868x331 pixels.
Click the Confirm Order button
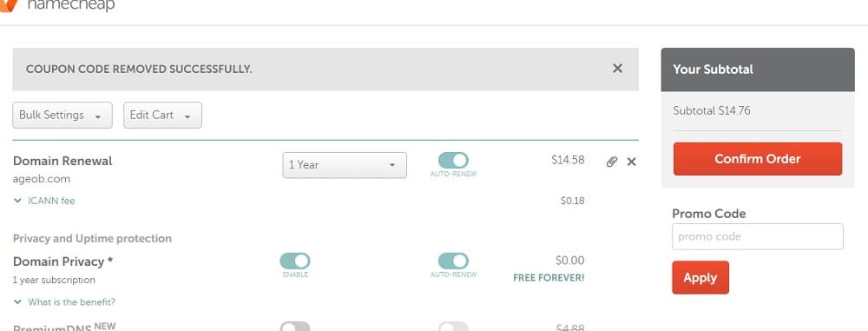pyautogui.click(x=757, y=159)
